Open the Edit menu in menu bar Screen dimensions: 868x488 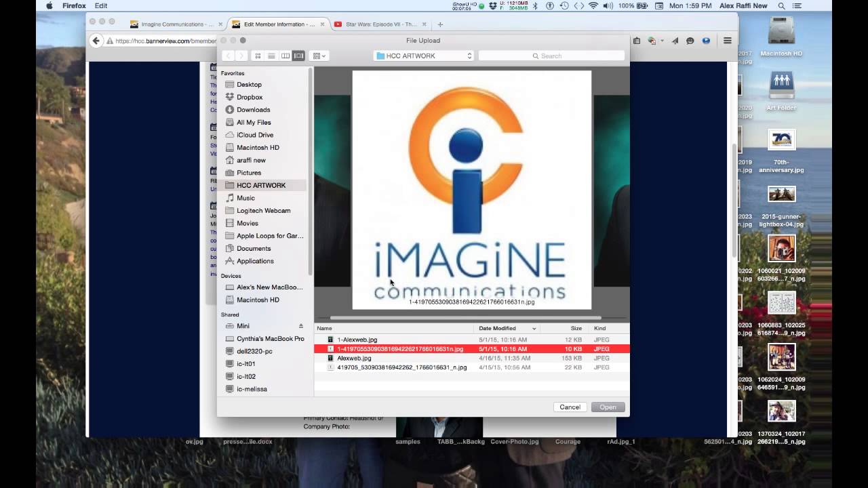(x=101, y=5)
